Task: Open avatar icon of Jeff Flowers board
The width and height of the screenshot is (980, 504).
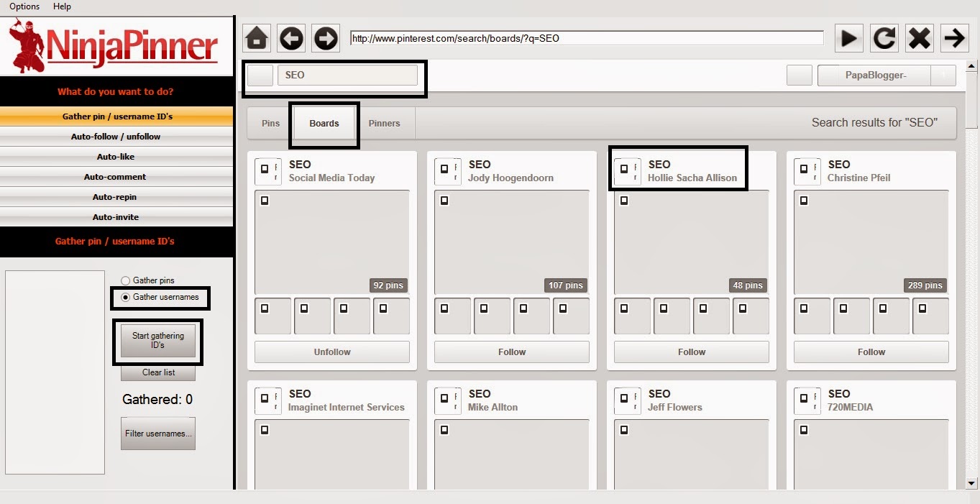Action: click(x=628, y=401)
